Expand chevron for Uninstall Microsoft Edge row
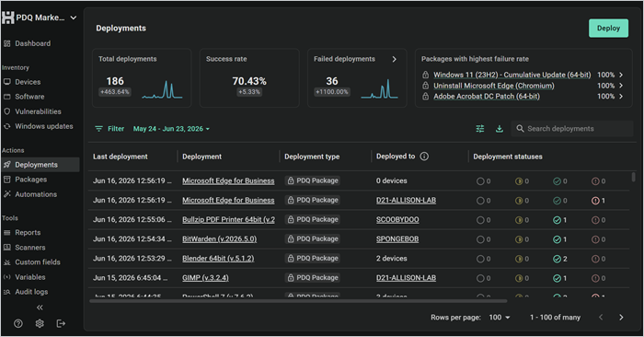The height and width of the screenshot is (337, 644). coord(621,86)
